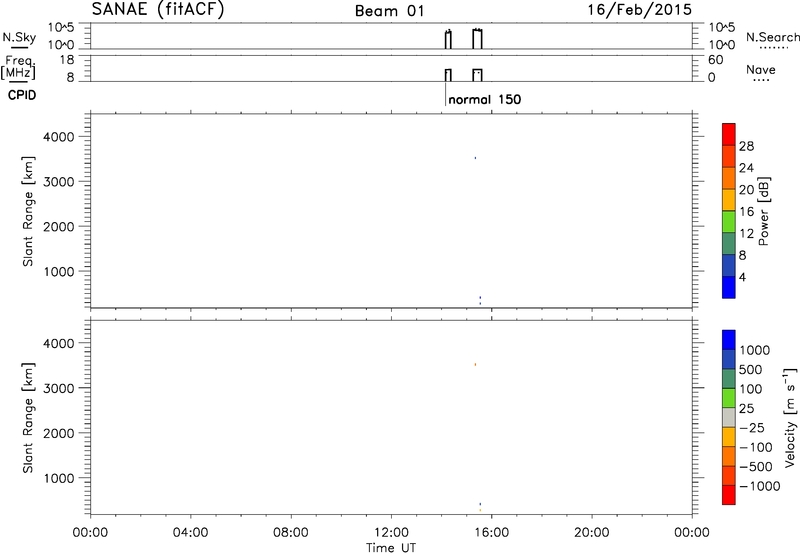Click the SANAE (fitACF) title text
Image resolution: width=800 pixels, height=554 pixels.
click(x=158, y=9)
